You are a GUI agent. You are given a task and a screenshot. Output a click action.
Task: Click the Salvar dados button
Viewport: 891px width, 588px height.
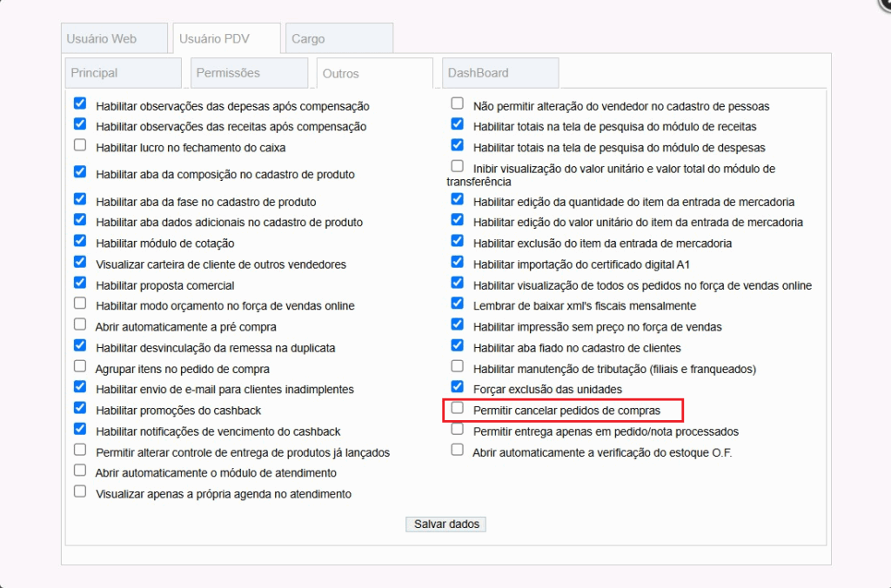[x=445, y=525]
